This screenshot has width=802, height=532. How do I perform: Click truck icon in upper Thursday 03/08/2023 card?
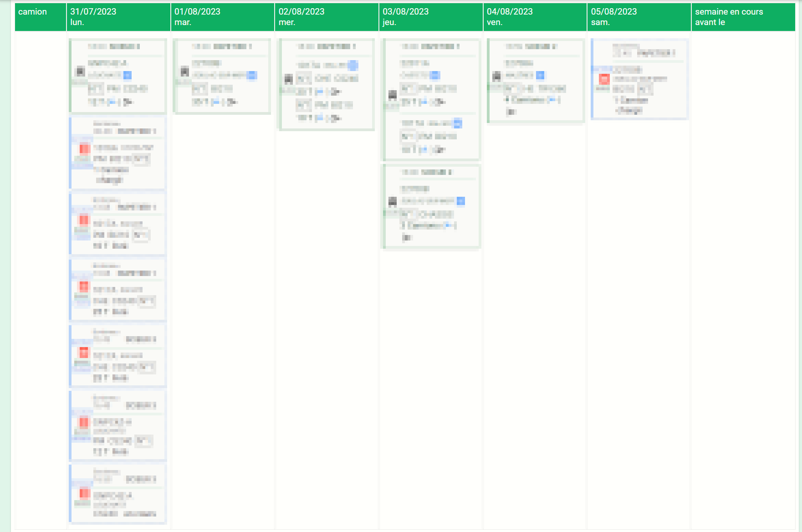pyautogui.click(x=393, y=95)
